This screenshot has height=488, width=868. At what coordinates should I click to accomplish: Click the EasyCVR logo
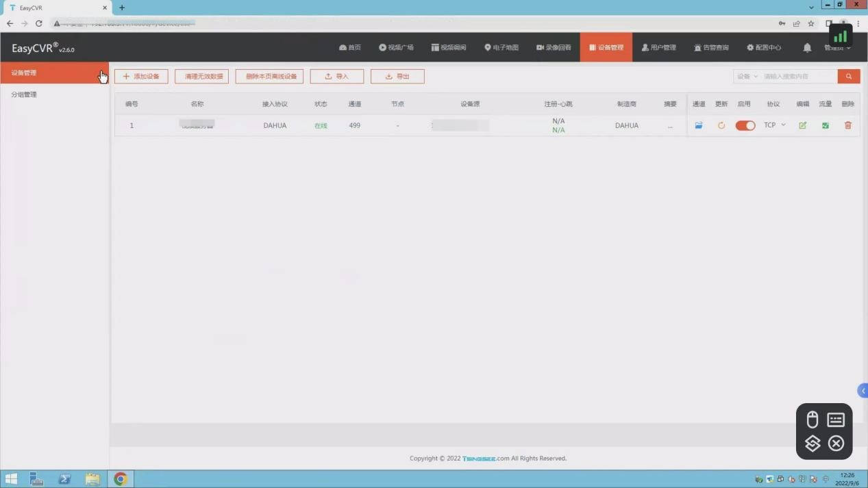tap(43, 48)
